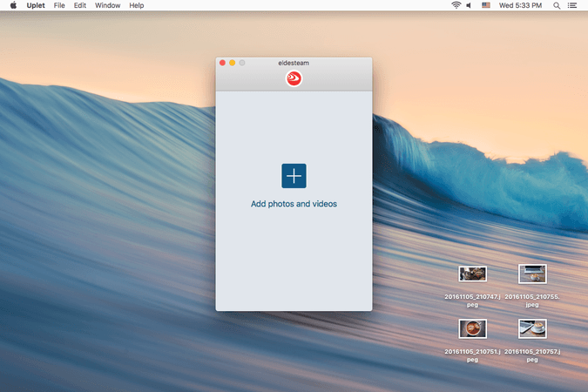Open the Help menu
This screenshot has height=392, width=588.
137,5
